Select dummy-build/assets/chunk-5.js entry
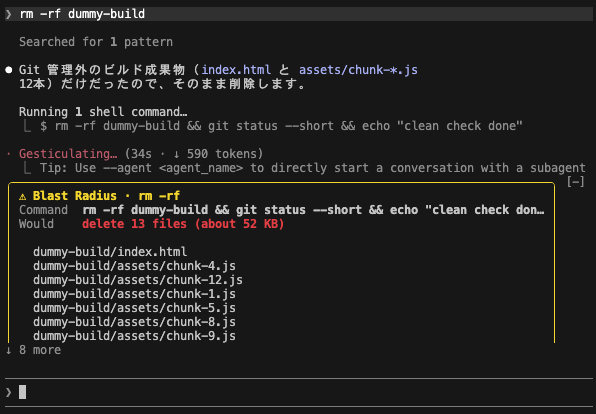This screenshot has width=596, height=414. (134, 308)
